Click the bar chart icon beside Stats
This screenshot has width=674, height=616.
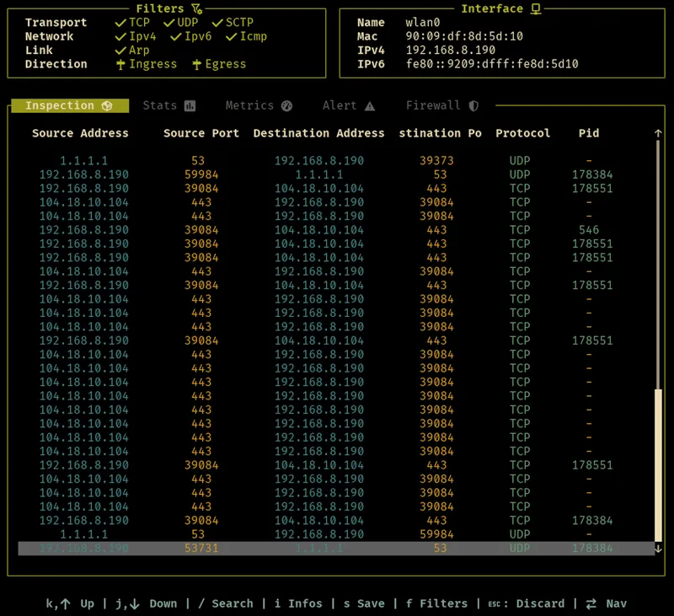(x=190, y=105)
